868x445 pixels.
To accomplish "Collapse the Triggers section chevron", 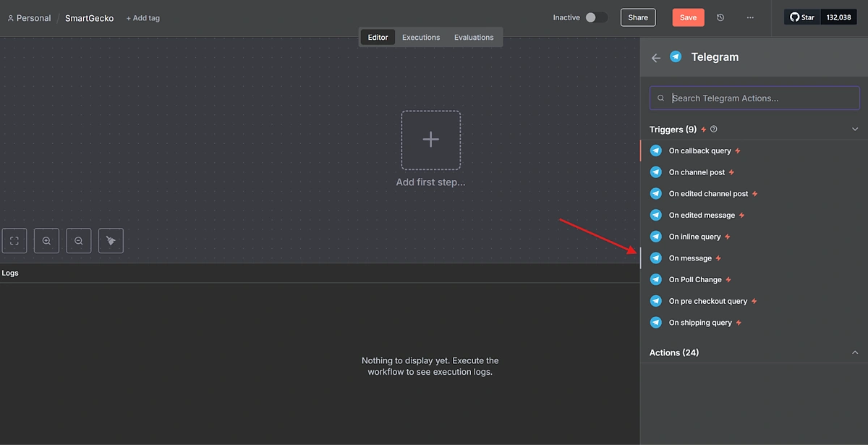I will (x=854, y=129).
